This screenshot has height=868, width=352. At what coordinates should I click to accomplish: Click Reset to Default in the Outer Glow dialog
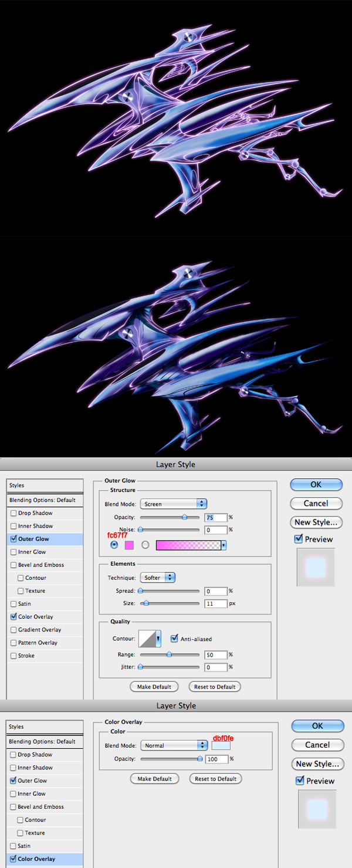point(215,687)
